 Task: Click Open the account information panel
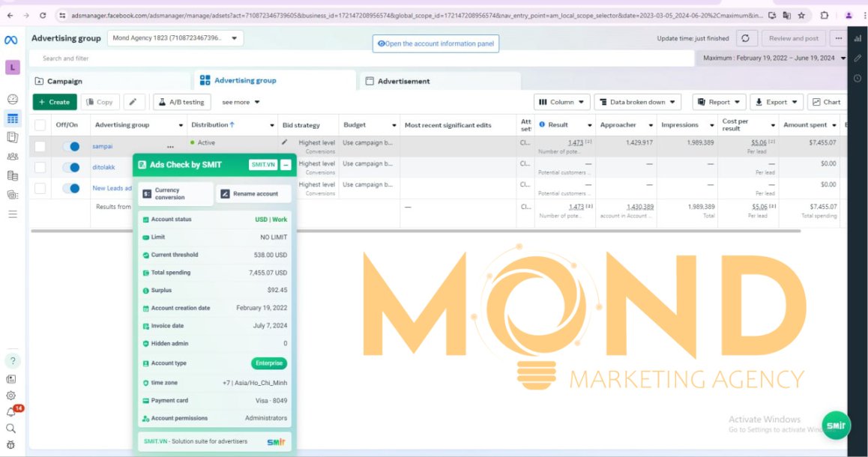[x=435, y=43]
